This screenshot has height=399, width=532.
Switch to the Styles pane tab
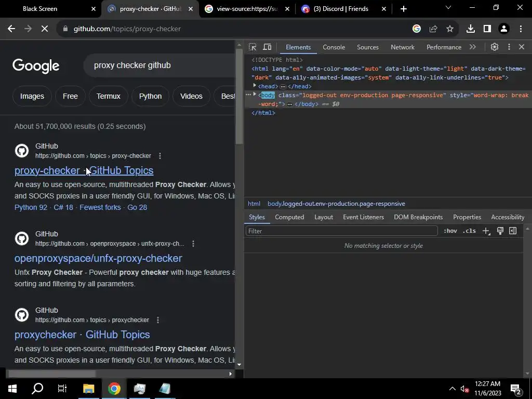tap(257, 217)
